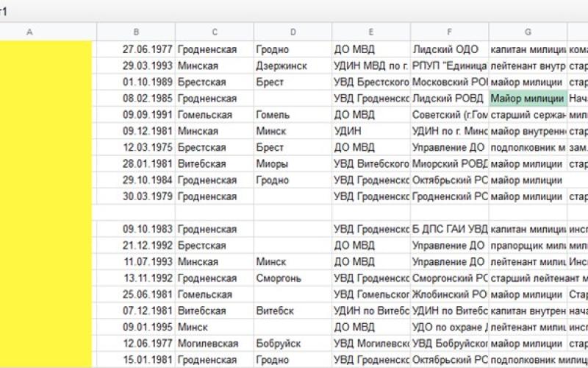Screen dimensions: 588x368
Task: Click the 'РПУП "Единица"' cell
Action: 449,66
